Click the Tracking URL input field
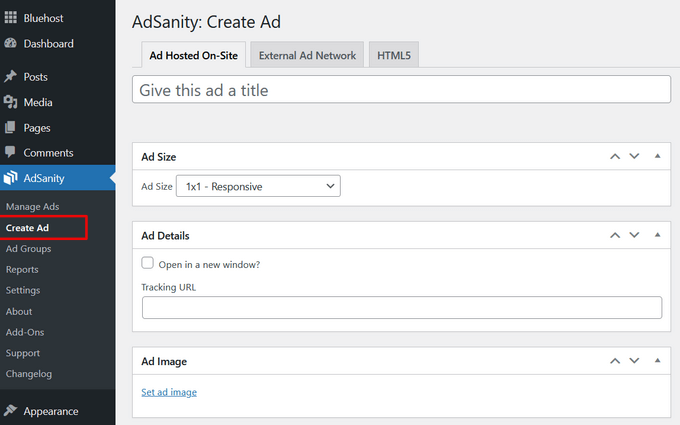This screenshot has width=680, height=425. tap(402, 308)
